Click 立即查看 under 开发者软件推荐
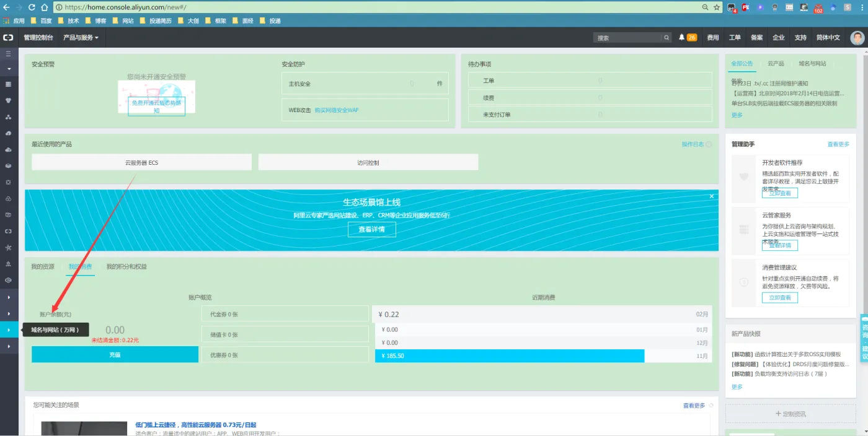Viewport: 868px width, 436px height. (x=780, y=193)
